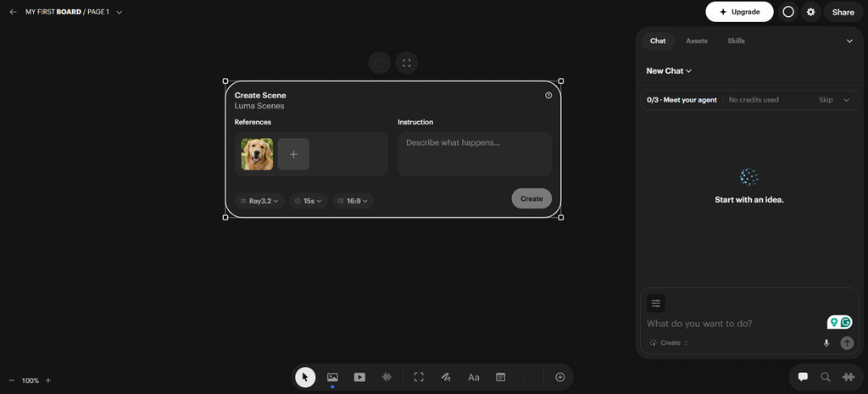Image resolution: width=868 pixels, height=394 pixels.
Task: Open the Ray3.2 model dropdown
Action: pyautogui.click(x=259, y=201)
